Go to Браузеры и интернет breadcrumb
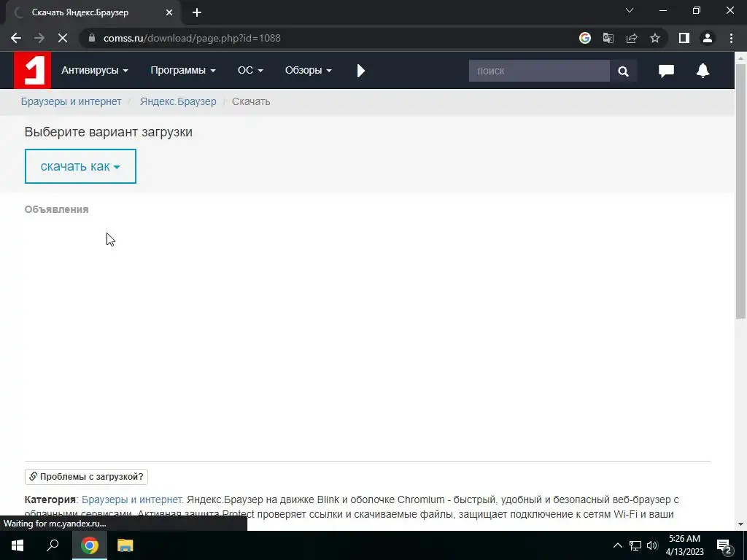This screenshot has width=747, height=560. [71, 101]
